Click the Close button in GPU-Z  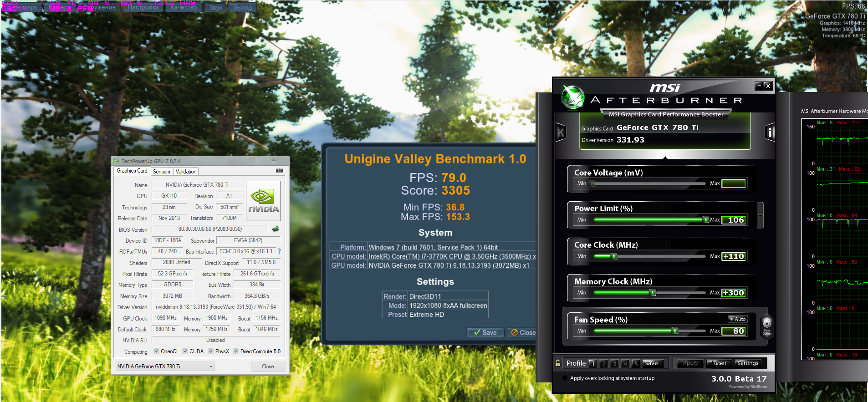coord(268,366)
